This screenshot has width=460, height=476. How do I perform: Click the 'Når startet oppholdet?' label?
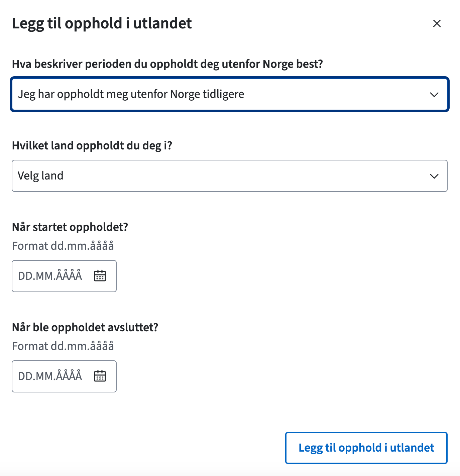(70, 227)
